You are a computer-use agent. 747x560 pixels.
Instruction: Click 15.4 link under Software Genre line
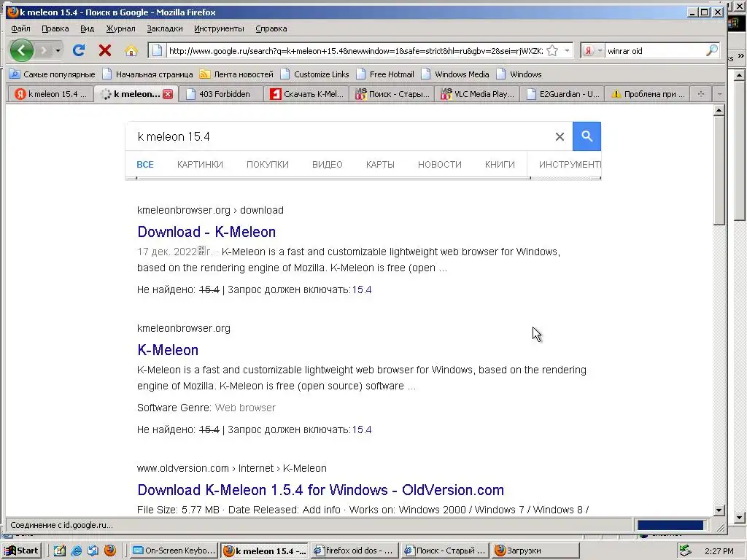(x=362, y=429)
